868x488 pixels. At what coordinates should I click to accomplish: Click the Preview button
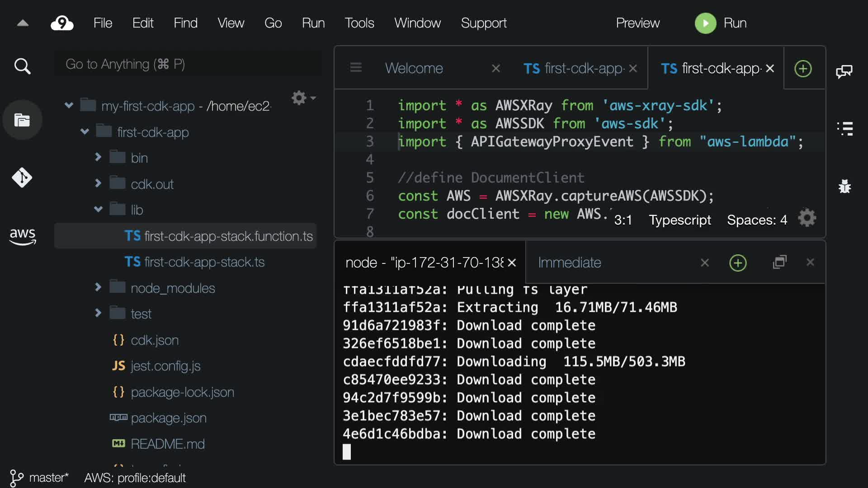point(637,23)
